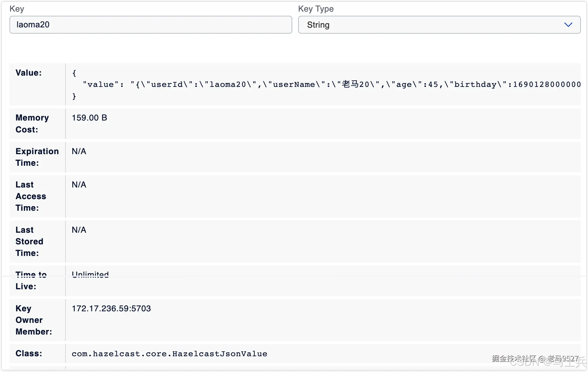588x372 pixels.
Task: Select the String option in Key Type
Action: tap(318, 25)
